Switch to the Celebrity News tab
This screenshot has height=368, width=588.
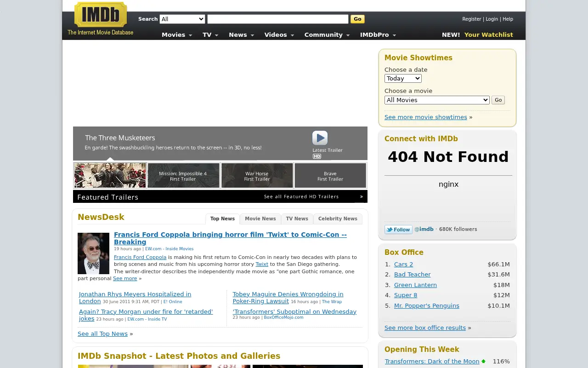[x=338, y=218]
